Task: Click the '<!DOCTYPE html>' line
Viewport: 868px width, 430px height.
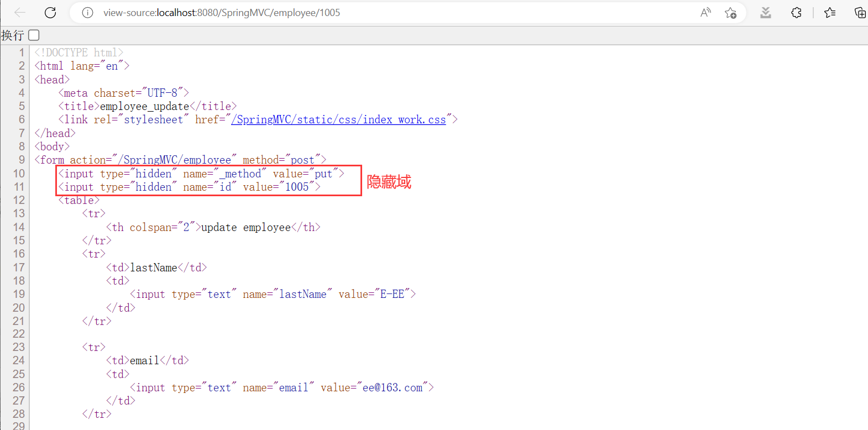Action: (x=79, y=52)
